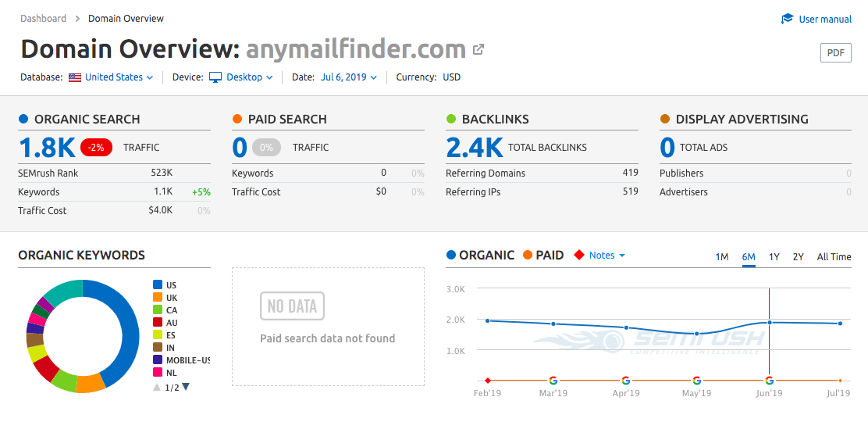Click the Google update icon under Jun'19
This screenshot has height=422, width=868.
pyautogui.click(x=769, y=381)
